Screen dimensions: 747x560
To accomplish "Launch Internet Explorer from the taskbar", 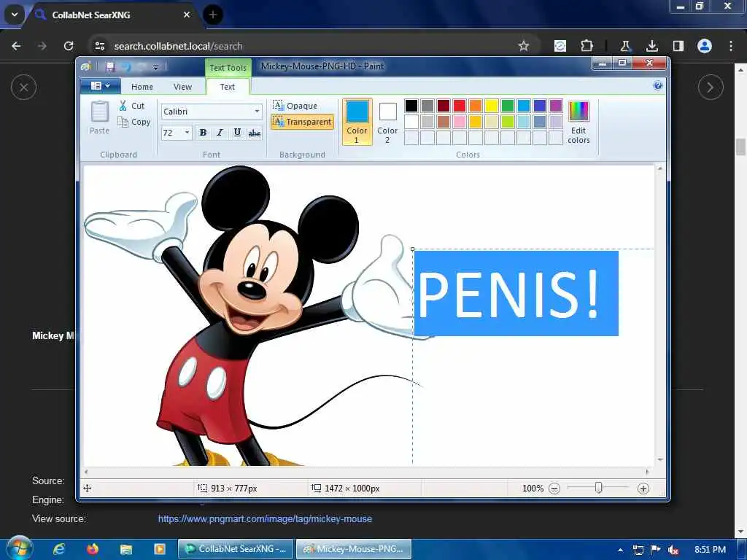I will [58, 549].
